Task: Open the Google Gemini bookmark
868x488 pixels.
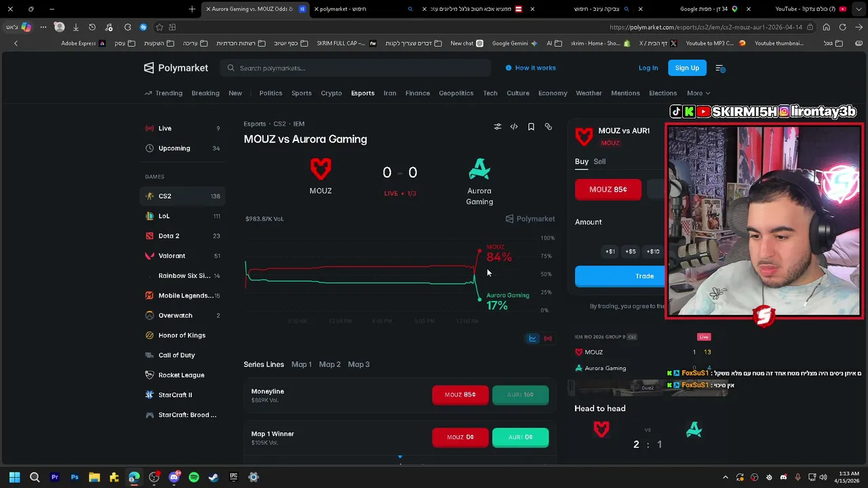Action: (515, 43)
